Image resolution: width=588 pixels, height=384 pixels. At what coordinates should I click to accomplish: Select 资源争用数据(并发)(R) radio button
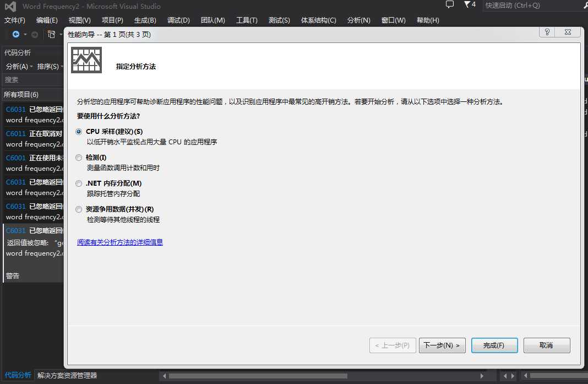point(79,209)
